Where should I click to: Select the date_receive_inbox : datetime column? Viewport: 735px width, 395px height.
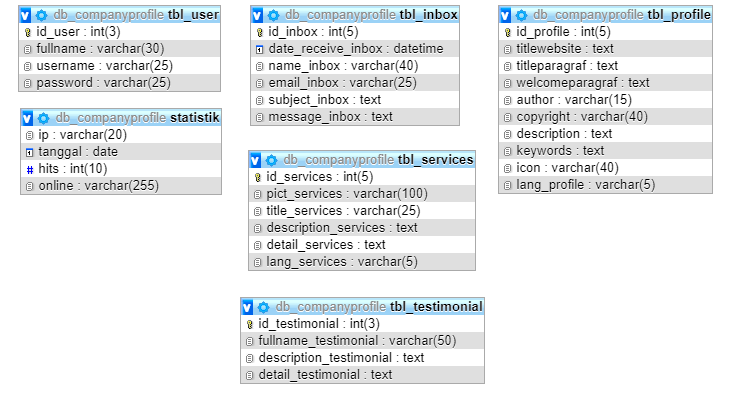355,49
